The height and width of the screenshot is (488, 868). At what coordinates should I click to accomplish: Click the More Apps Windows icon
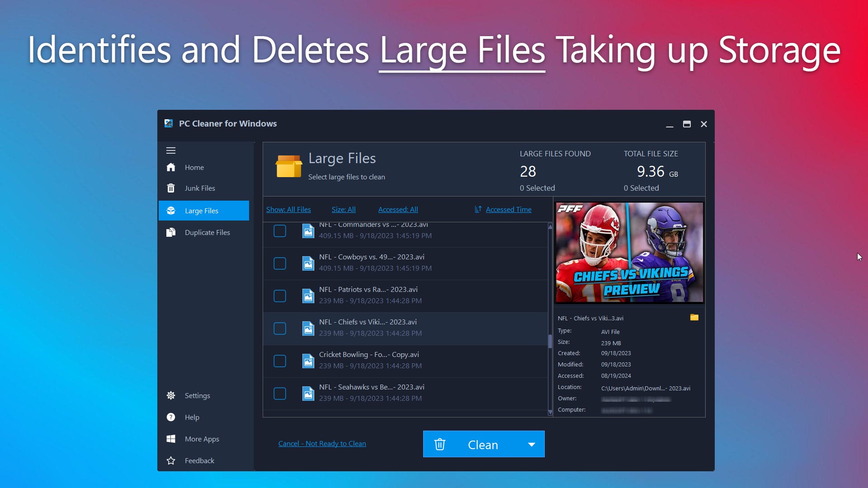click(x=171, y=439)
